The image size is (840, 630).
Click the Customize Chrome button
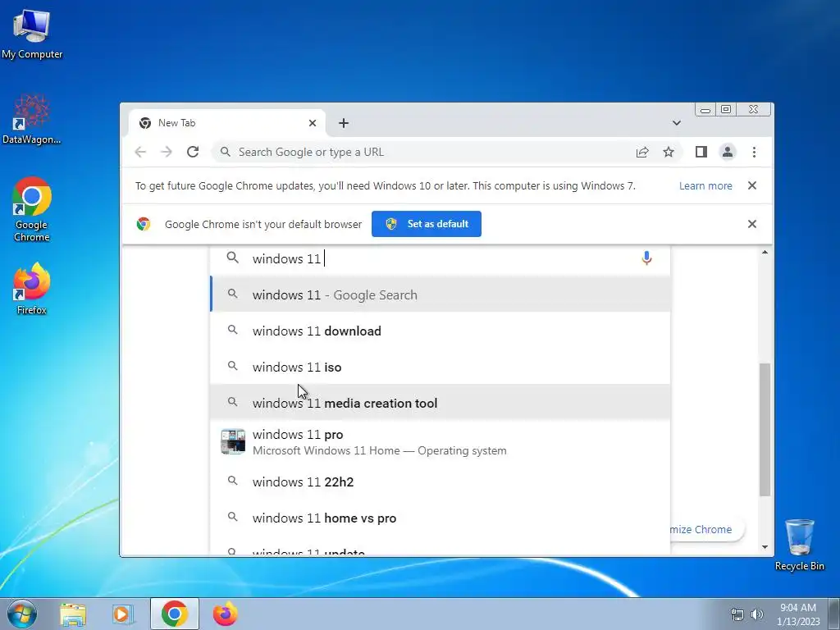(x=706, y=529)
